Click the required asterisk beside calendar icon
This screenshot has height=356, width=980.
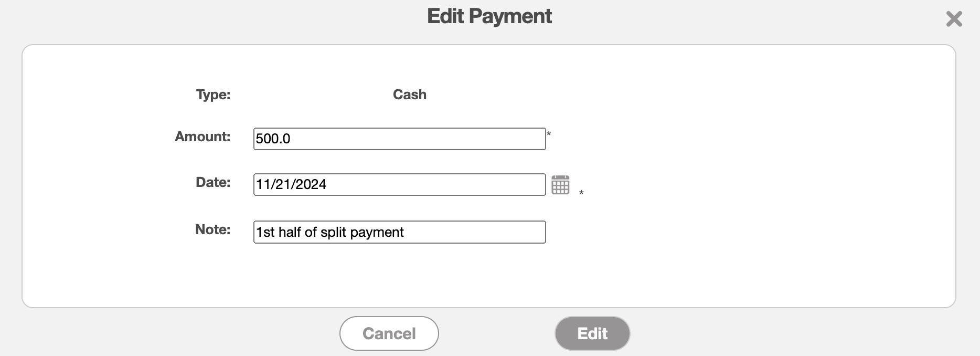tap(581, 193)
